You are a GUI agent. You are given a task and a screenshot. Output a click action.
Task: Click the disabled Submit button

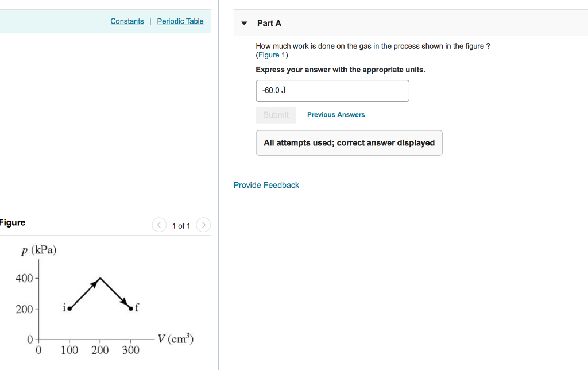click(x=276, y=115)
